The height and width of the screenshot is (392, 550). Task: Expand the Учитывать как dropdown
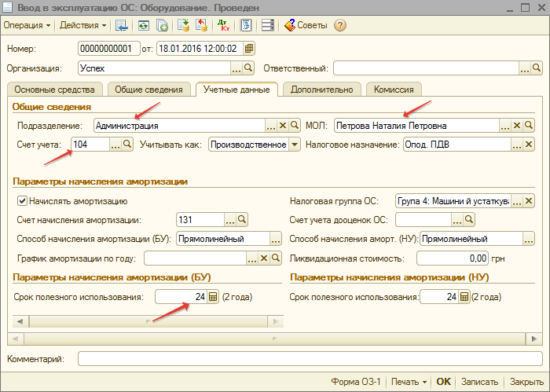pyautogui.click(x=295, y=145)
